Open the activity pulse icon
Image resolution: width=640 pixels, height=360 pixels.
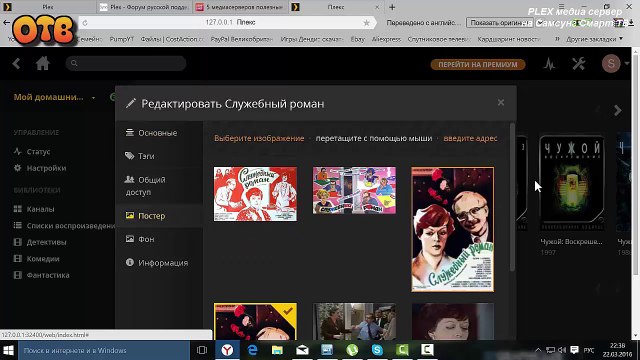(549, 64)
